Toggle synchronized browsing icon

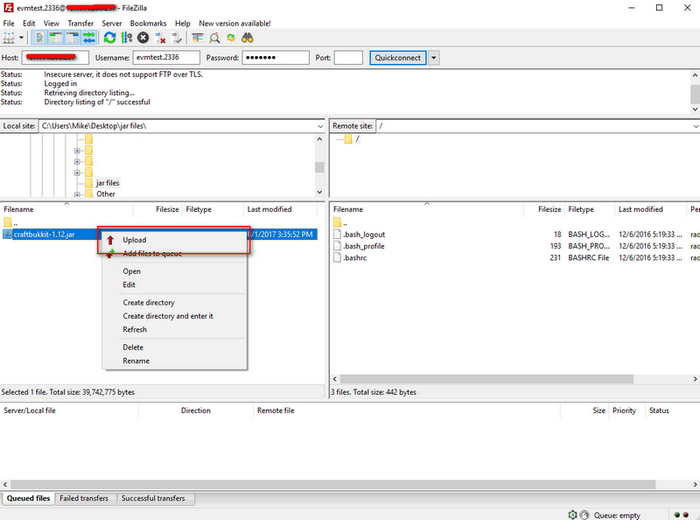click(231, 38)
